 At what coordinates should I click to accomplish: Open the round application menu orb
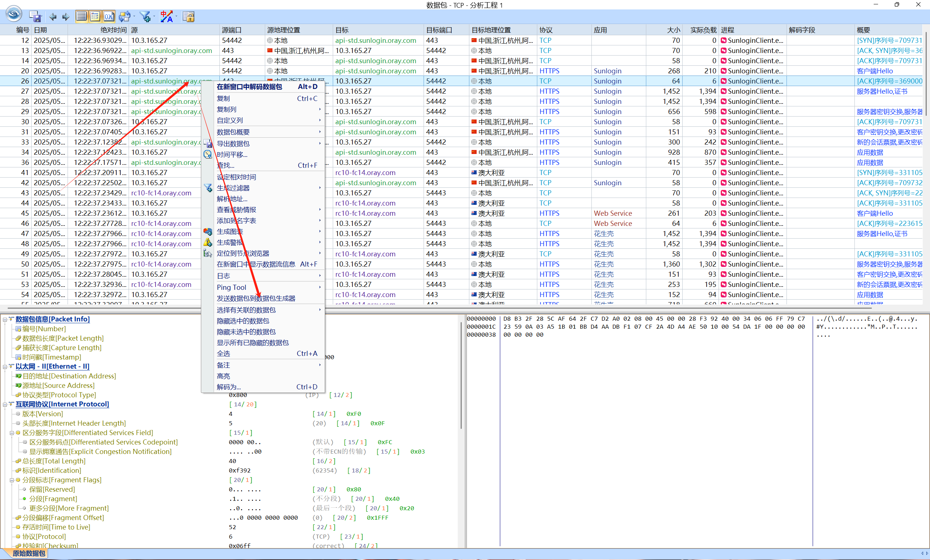click(x=14, y=14)
